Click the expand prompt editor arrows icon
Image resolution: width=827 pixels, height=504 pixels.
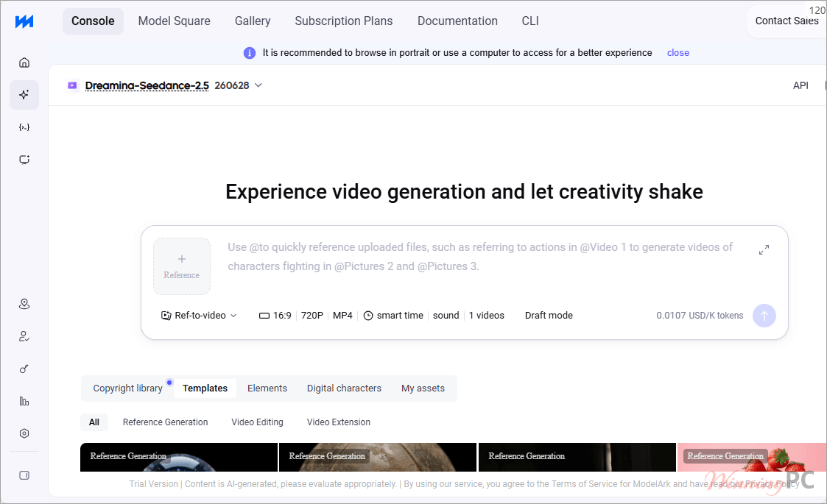tap(764, 250)
